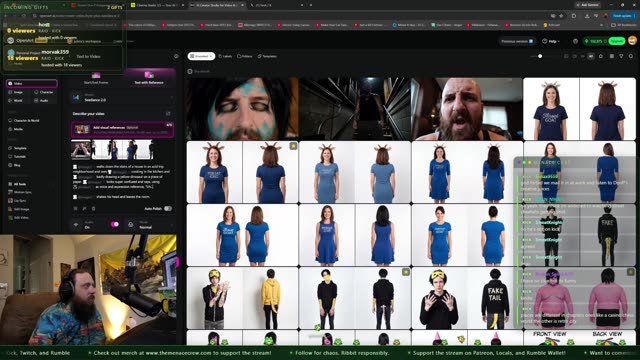The image size is (640, 360).
Task: Click the Previous version button
Action: point(517,41)
